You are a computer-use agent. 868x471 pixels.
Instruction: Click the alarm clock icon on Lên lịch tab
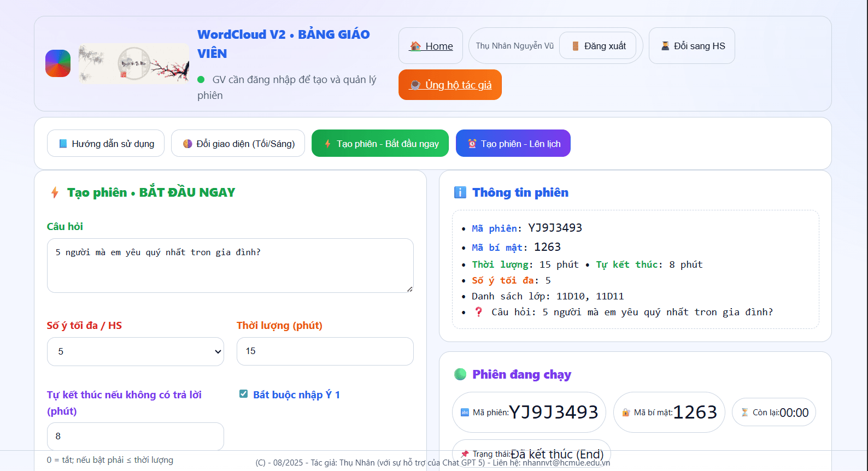pos(472,144)
